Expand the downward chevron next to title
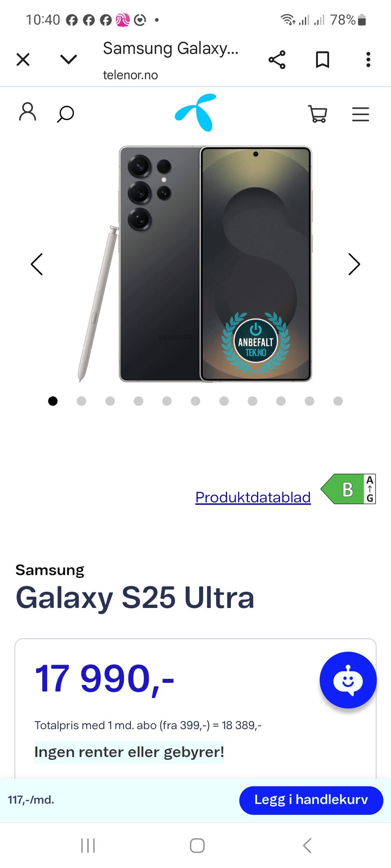The height and width of the screenshot is (868, 391). 68,59
